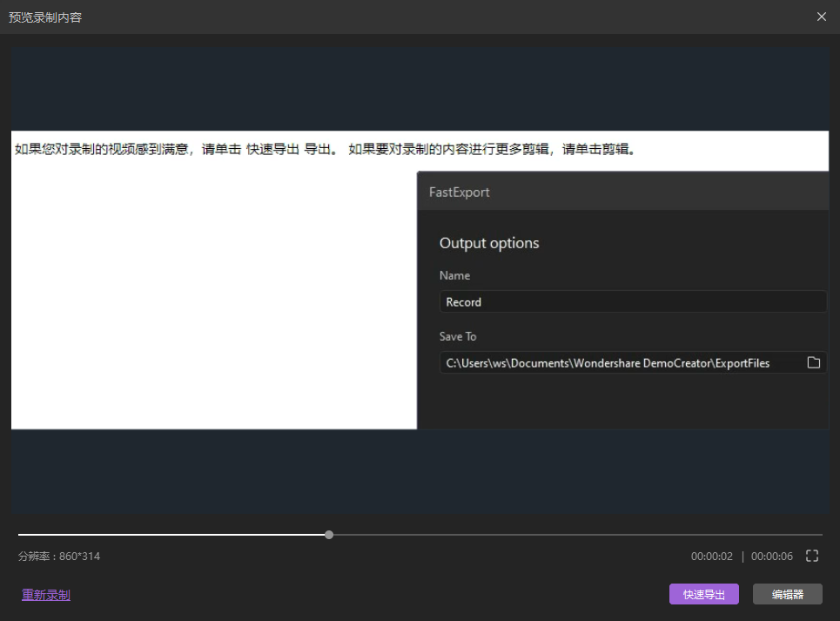840x621 pixels.
Task: Click the folder icon beside the save path
Action: click(813, 362)
